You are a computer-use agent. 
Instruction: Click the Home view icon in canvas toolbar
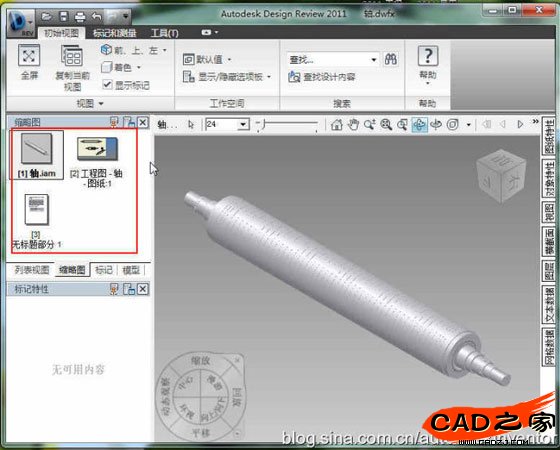tap(336, 124)
